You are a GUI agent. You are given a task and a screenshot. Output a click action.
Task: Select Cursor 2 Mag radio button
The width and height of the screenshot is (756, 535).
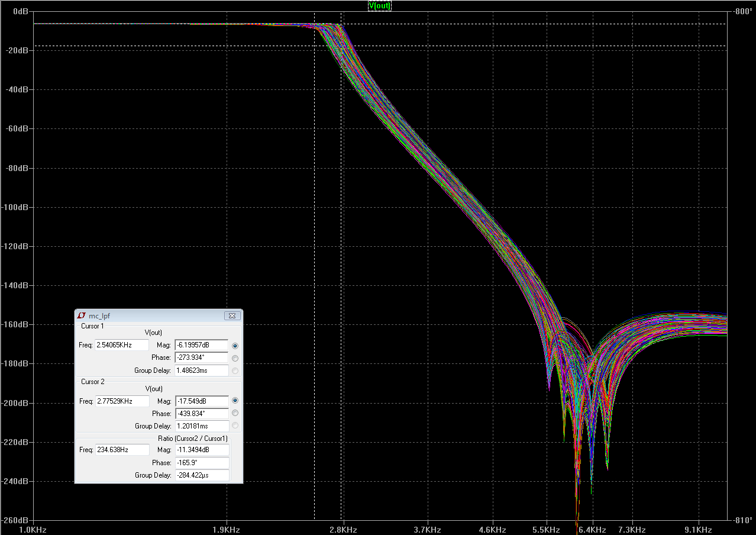[235, 401]
